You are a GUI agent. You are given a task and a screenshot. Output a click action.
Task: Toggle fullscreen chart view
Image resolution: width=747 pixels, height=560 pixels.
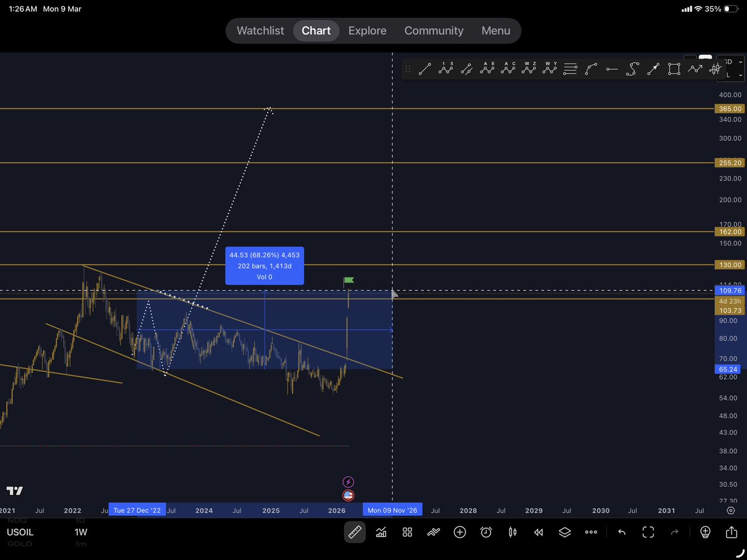coord(648,532)
